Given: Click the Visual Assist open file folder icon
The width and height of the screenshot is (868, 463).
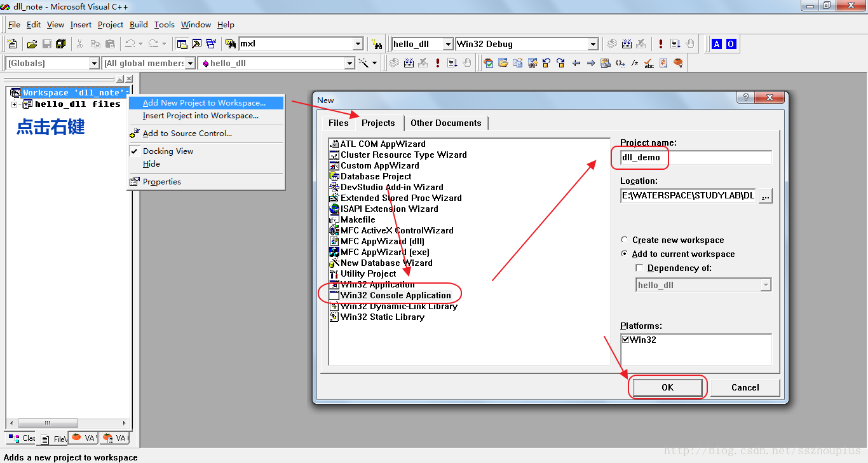Looking at the screenshot, I should pos(503,63).
